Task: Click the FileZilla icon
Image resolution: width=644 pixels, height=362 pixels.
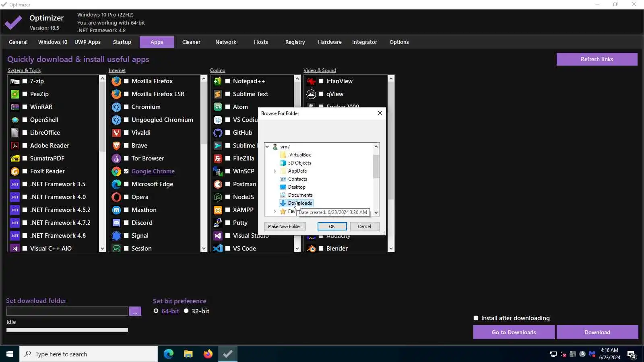Action: click(218, 158)
